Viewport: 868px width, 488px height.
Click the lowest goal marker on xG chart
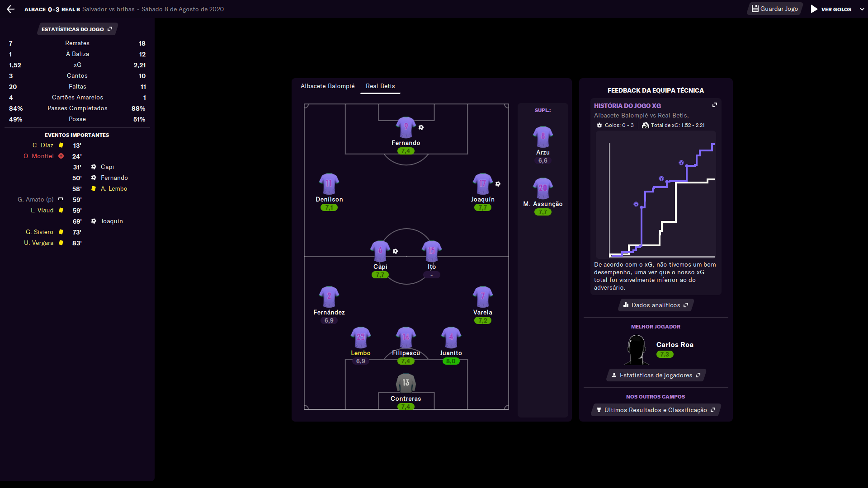point(636,204)
